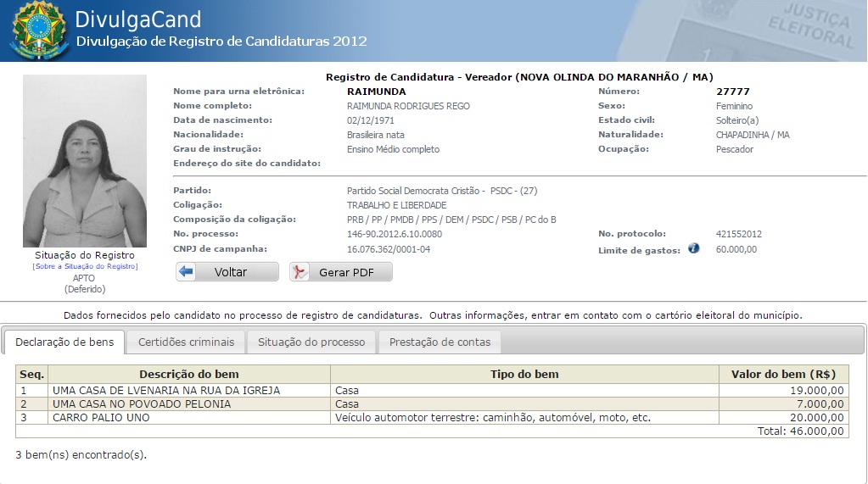The image size is (868, 484).
Task: Click the coalition composition PRB / PP / PMDB list
Action: point(451,219)
